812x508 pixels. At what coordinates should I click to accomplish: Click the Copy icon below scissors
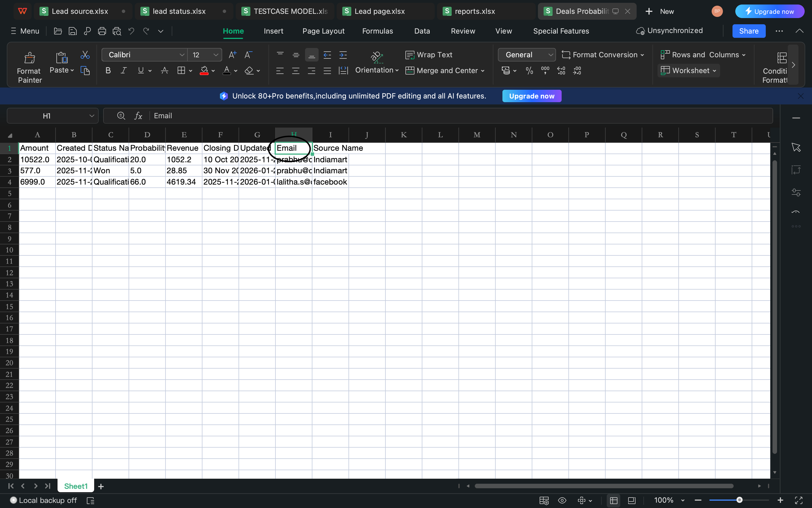(x=85, y=71)
